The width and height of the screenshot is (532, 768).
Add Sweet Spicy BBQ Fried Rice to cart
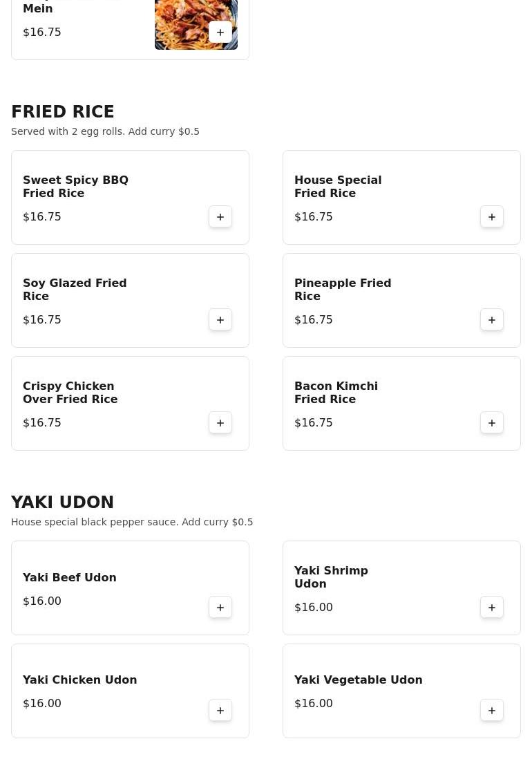tap(220, 217)
